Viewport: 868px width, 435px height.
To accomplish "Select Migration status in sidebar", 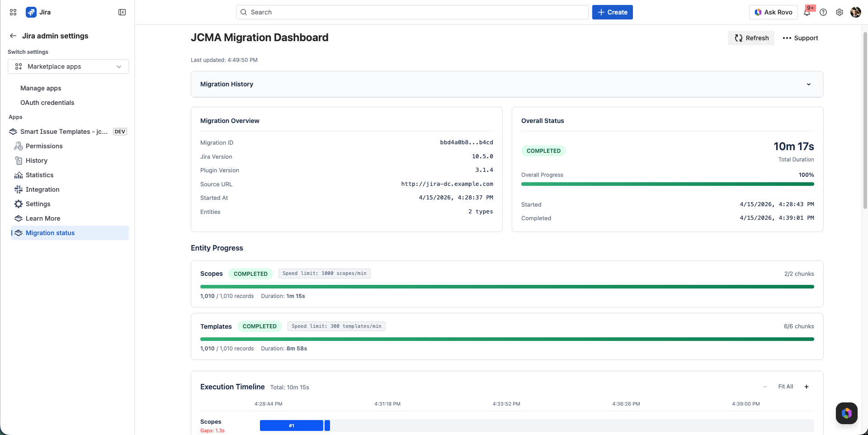I will [x=70, y=233].
